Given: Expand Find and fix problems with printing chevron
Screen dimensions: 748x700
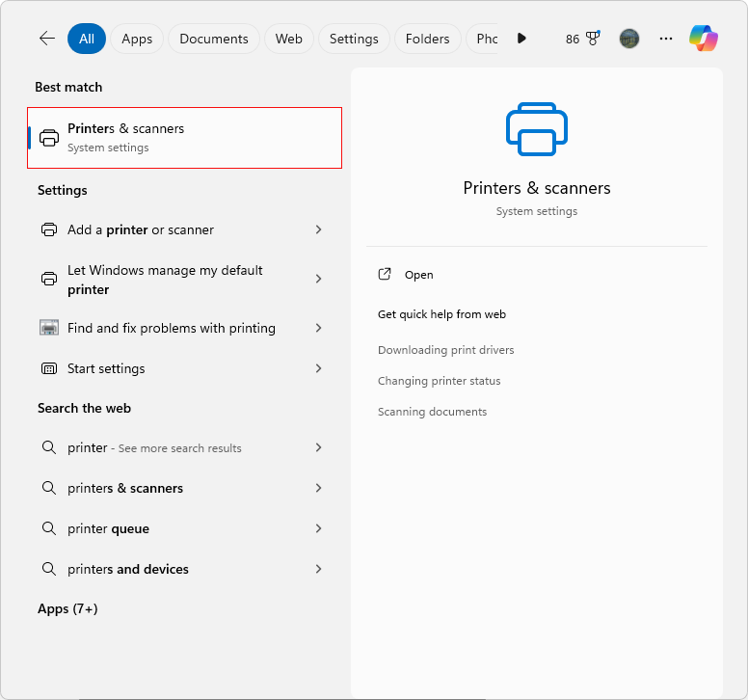Looking at the screenshot, I should pyautogui.click(x=319, y=328).
